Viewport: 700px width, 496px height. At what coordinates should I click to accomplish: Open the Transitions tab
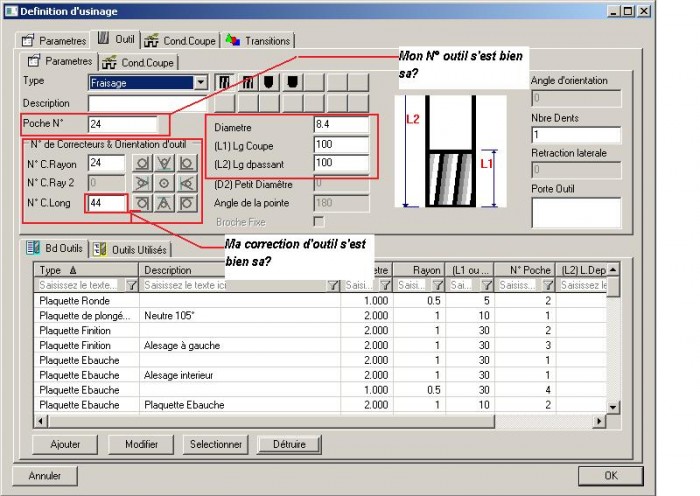point(258,41)
